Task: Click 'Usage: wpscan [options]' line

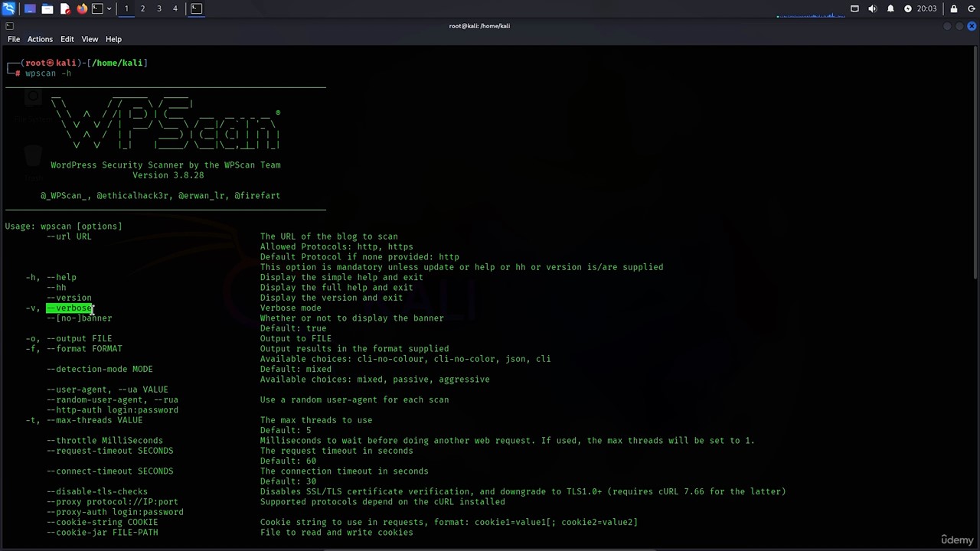Action: point(64,227)
